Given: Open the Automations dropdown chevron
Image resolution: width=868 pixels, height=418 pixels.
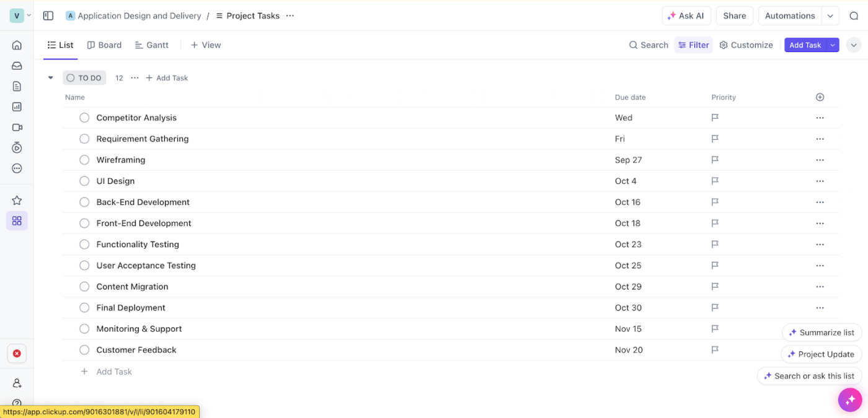Looking at the screenshot, I should pos(830,16).
